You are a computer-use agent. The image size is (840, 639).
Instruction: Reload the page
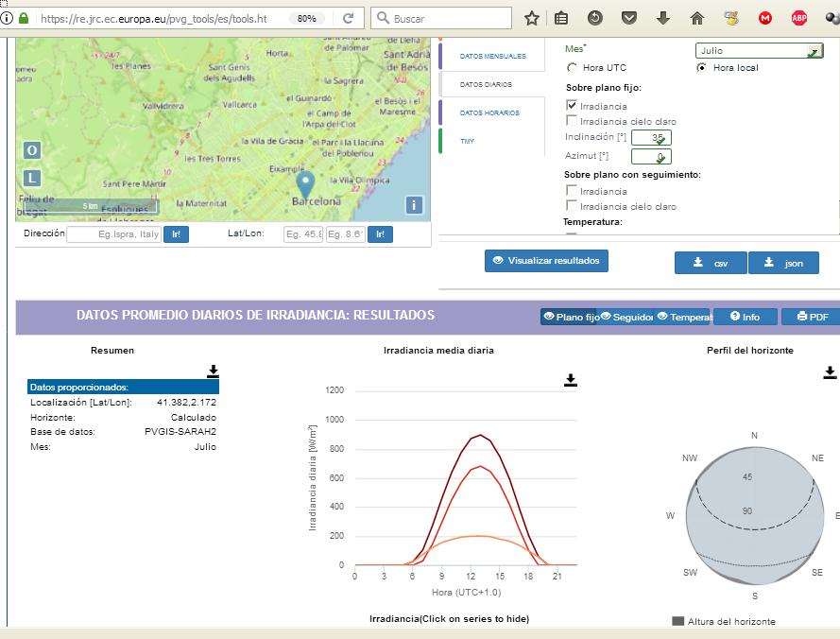(x=348, y=18)
